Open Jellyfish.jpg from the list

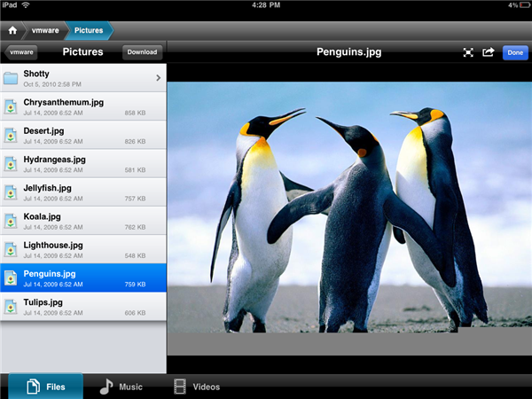(84, 192)
